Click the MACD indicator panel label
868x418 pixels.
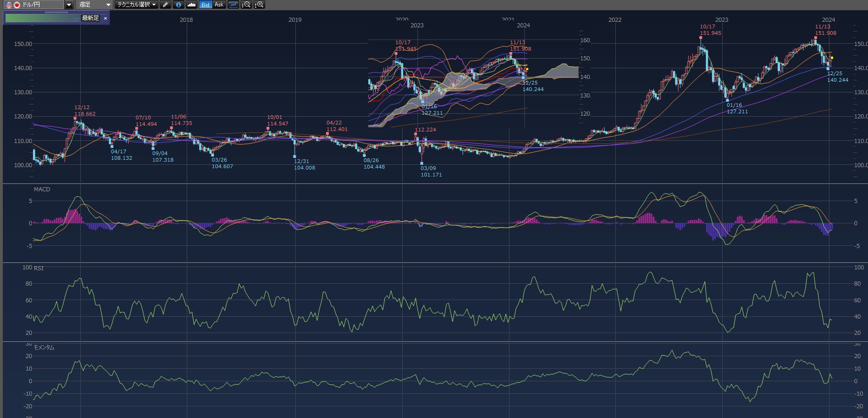click(x=42, y=189)
